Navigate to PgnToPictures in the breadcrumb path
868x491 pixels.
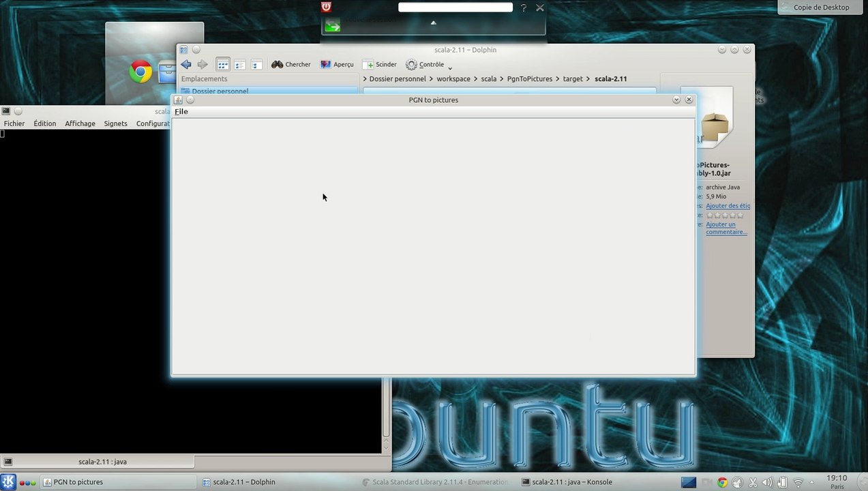530,79
